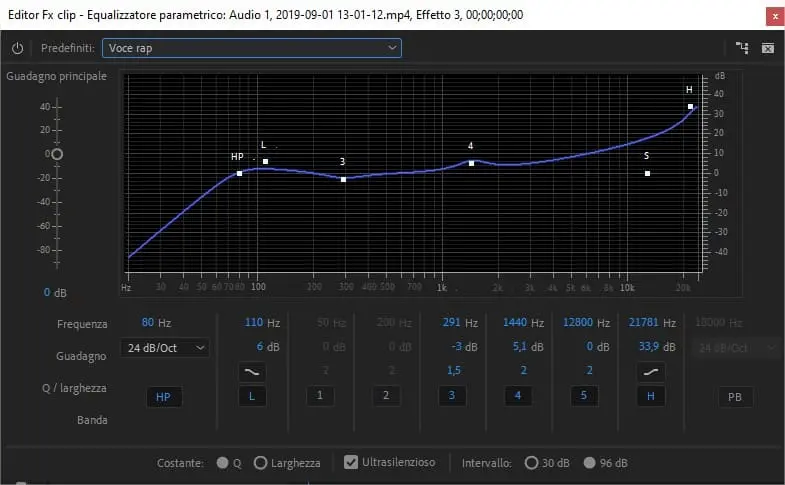Enable band 2 button

click(386, 395)
